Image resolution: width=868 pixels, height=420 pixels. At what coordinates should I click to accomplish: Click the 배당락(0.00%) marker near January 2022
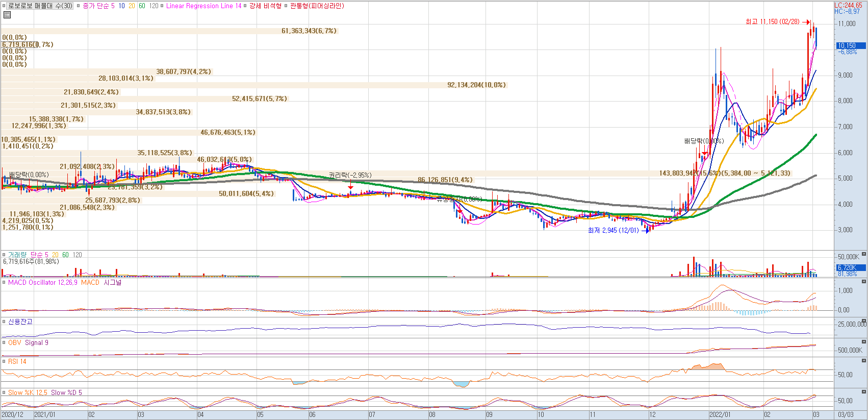tap(704, 141)
